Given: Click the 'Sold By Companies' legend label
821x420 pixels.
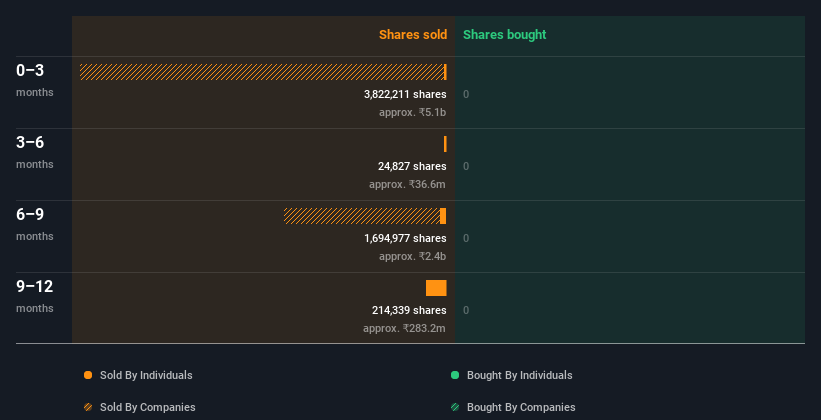Looking at the screenshot, I should [x=148, y=407].
